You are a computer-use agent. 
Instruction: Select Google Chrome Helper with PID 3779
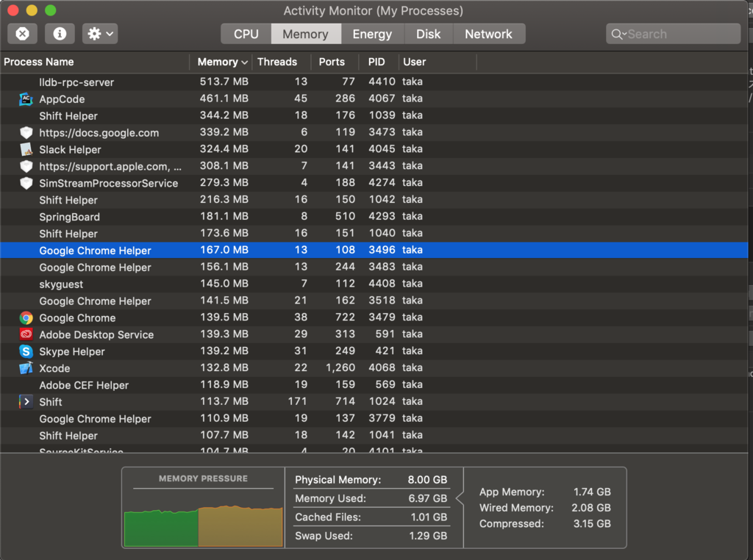[374, 418]
